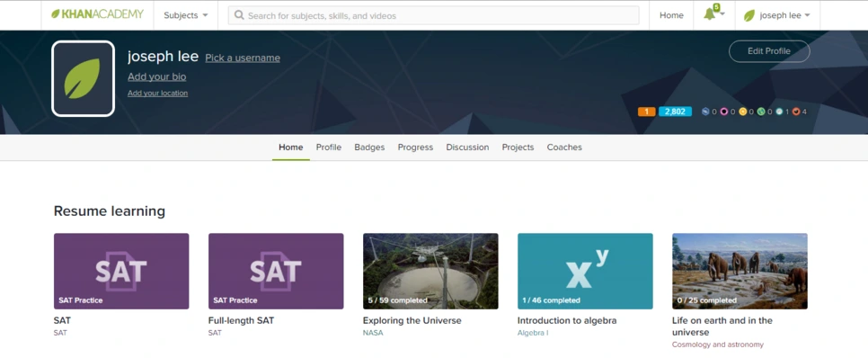Switch to the Profile tab
This screenshot has width=868, height=358.
click(329, 148)
